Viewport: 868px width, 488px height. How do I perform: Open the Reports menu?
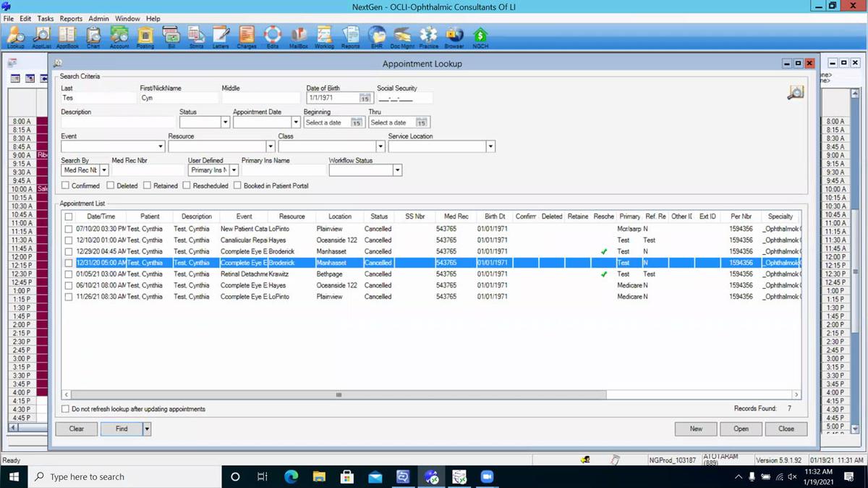pos(71,18)
